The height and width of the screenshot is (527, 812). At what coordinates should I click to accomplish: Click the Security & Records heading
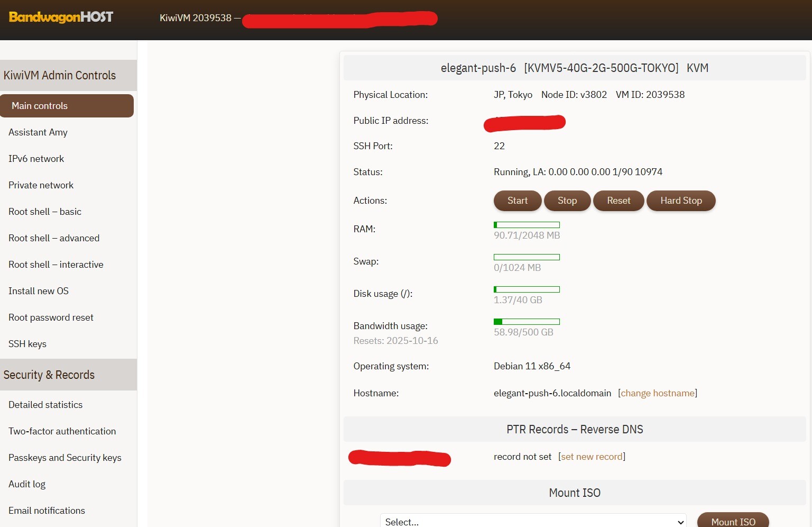pyautogui.click(x=49, y=375)
